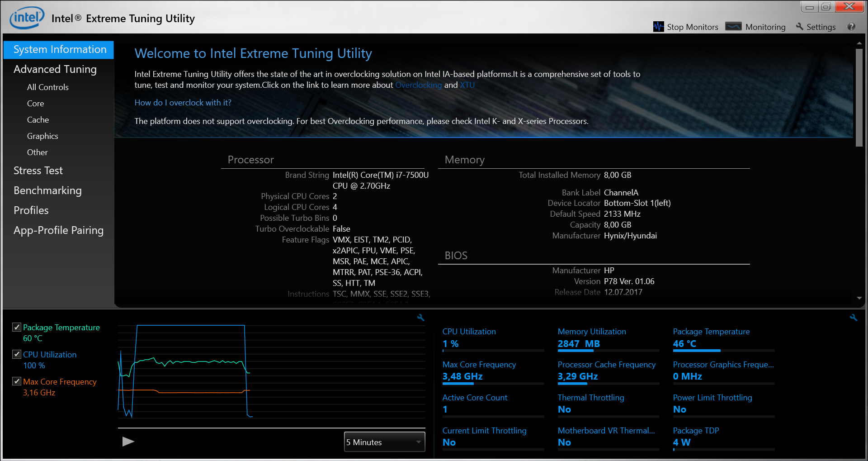The image size is (868, 461).
Task: Click the Stop Monitors waveform icon
Action: [658, 27]
